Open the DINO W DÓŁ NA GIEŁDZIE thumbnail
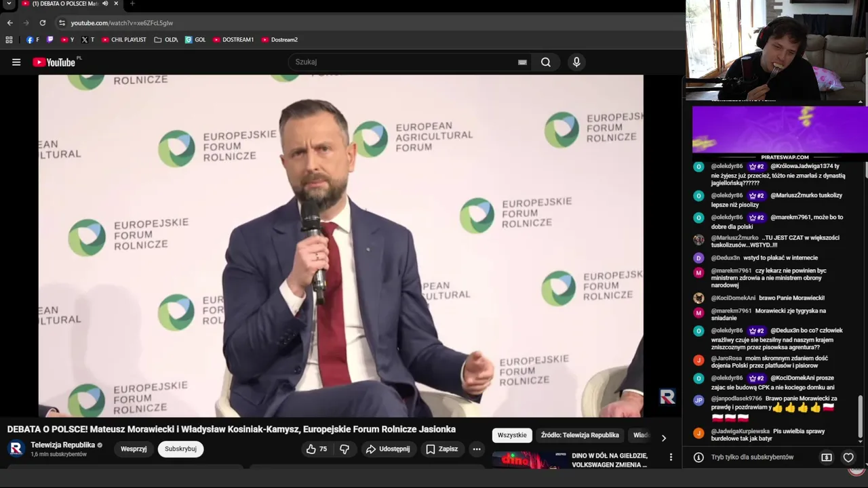The image size is (868, 488). pos(530,460)
